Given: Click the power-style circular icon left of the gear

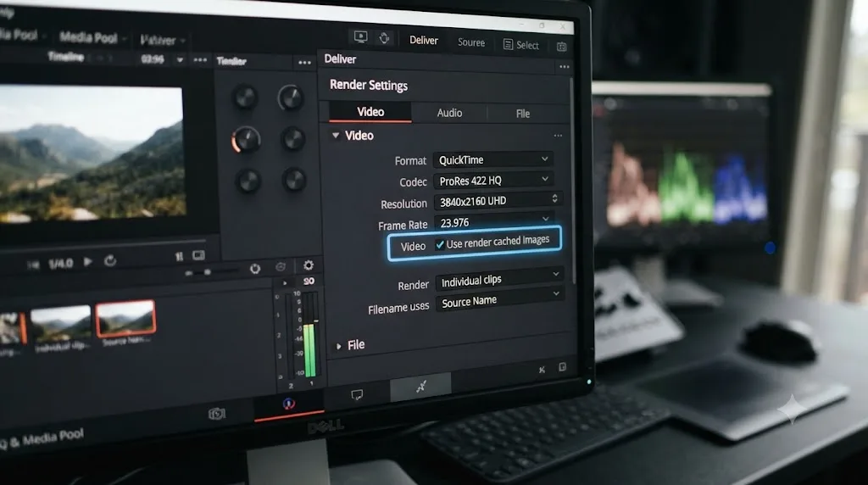Looking at the screenshot, I should click(x=254, y=269).
